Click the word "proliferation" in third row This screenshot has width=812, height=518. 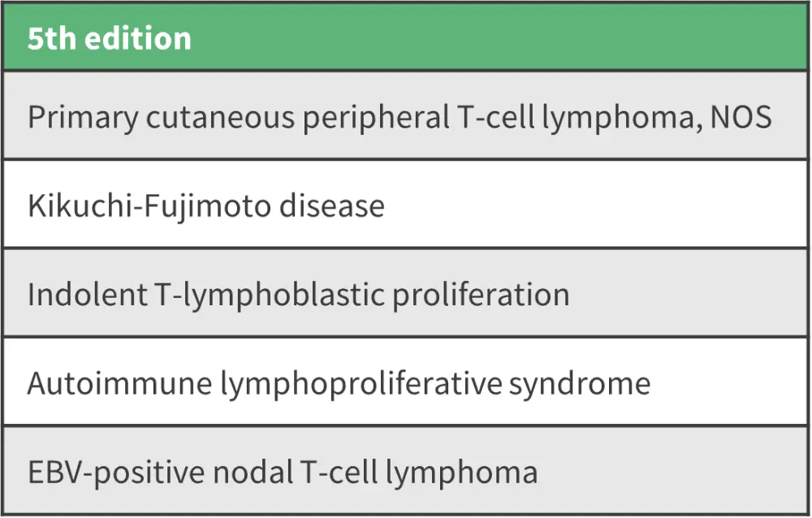tap(481, 294)
